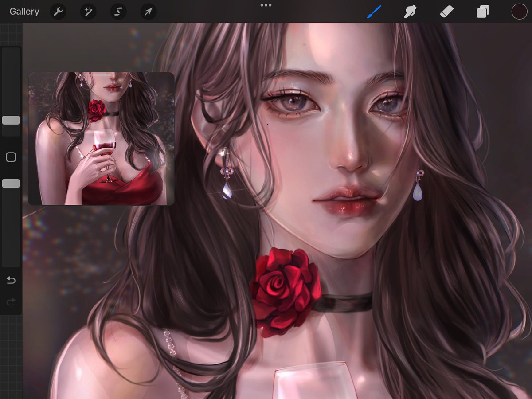Viewport: 532px width, 399px height.
Task: Open the Adjustments magic wand menu
Action: coord(88,12)
